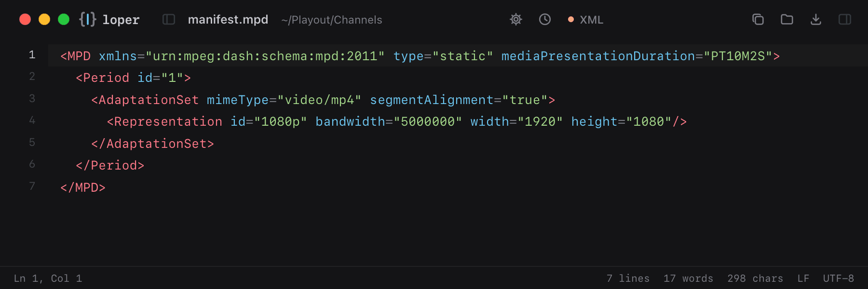Click the width attribute name
This screenshot has height=289, width=868.
(490, 122)
